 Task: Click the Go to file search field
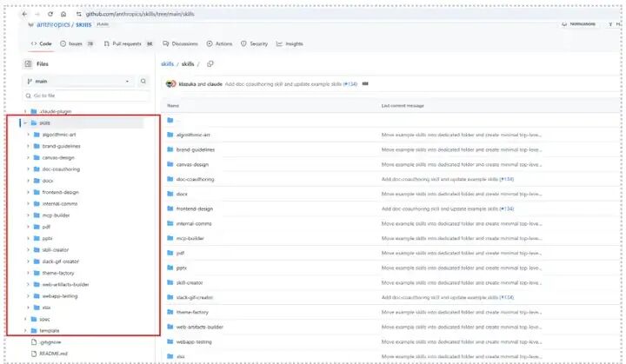click(86, 96)
